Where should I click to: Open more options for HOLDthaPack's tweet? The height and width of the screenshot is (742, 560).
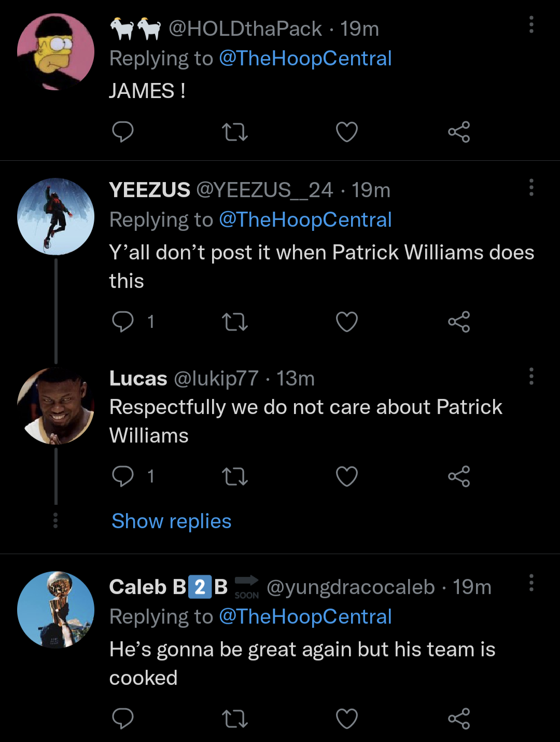531,24
